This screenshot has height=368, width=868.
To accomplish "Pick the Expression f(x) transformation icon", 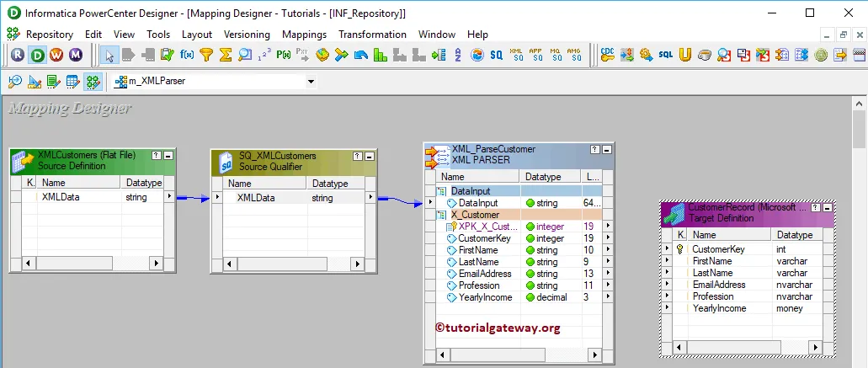I will click(187, 55).
